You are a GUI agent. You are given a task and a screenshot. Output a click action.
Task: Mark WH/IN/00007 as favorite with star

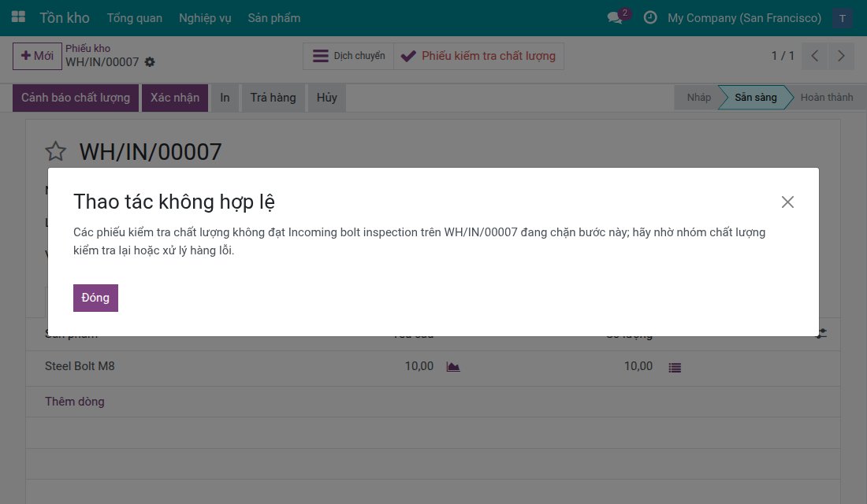(55, 151)
